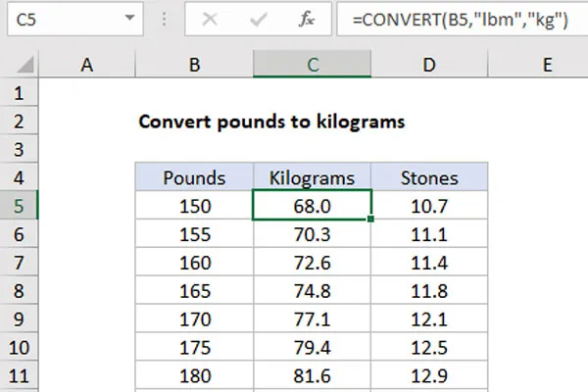Image resolution: width=588 pixels, height=392 pixels.
Task: Select column D header
Action: [x=430, y=64]
